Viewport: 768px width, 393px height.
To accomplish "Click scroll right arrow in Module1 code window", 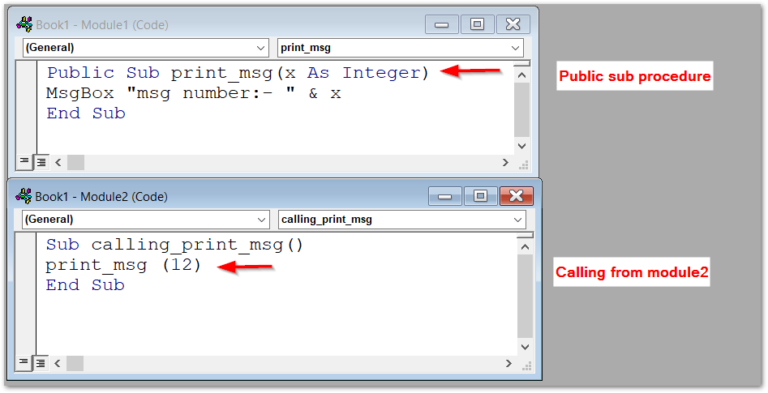I will 506,162.
